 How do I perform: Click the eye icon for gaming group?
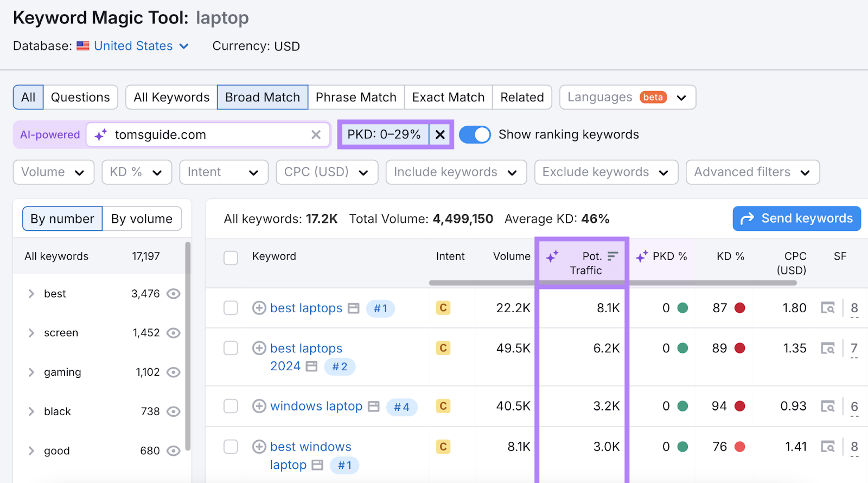173,372
